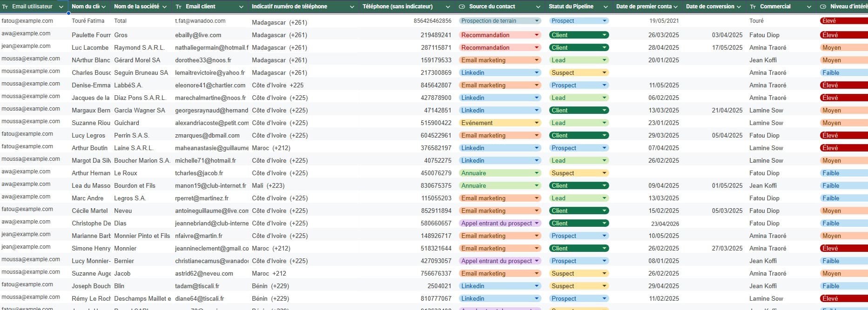Select Commercial cell Touré in first row
868x310 pixels.
point(756,21)
